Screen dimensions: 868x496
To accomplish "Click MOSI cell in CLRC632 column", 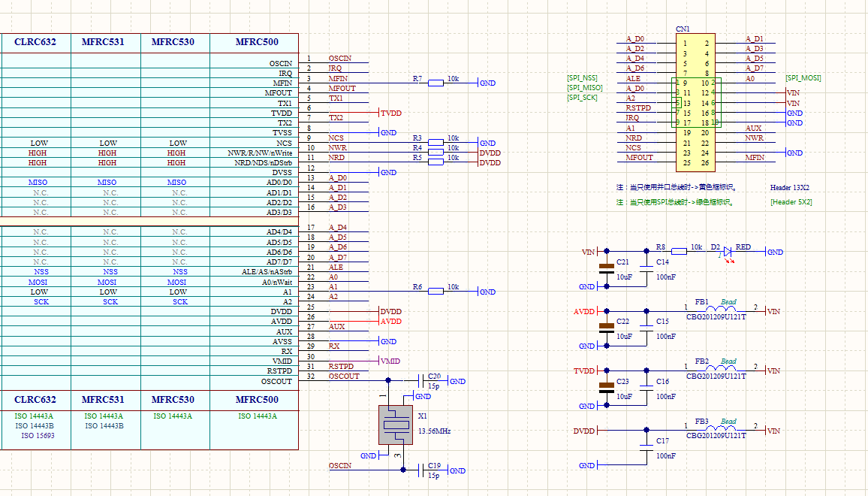I will (x=38, y=282).
